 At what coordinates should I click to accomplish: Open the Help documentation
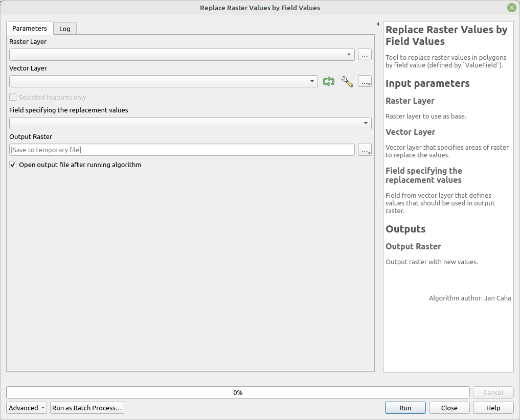coord(493,408)
